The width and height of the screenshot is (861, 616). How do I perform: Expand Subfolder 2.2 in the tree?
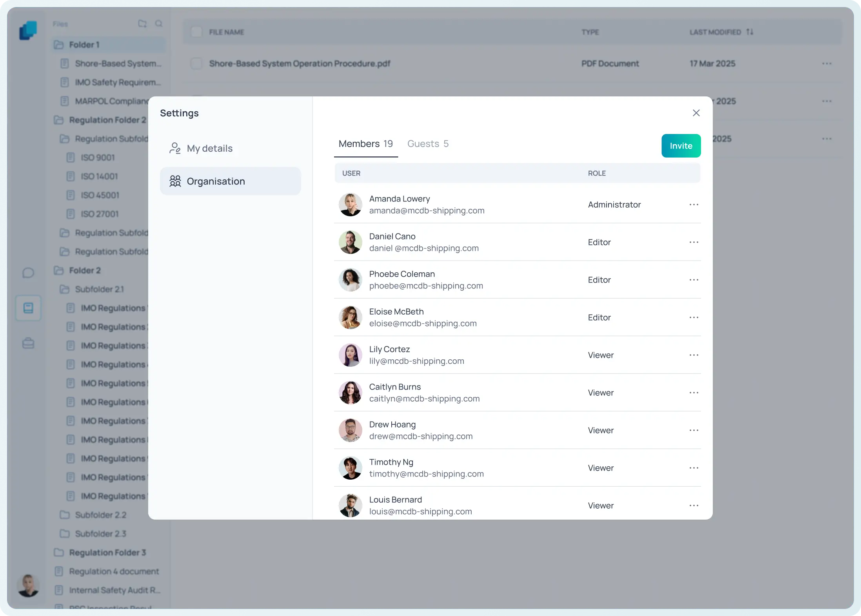point(93,515)
